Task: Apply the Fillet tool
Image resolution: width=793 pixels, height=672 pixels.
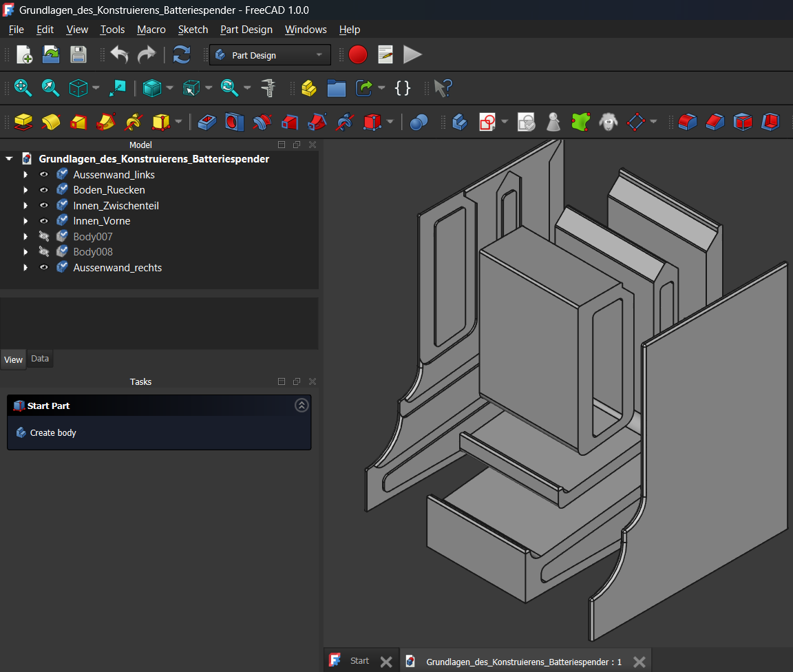Action: click(688, 122)
